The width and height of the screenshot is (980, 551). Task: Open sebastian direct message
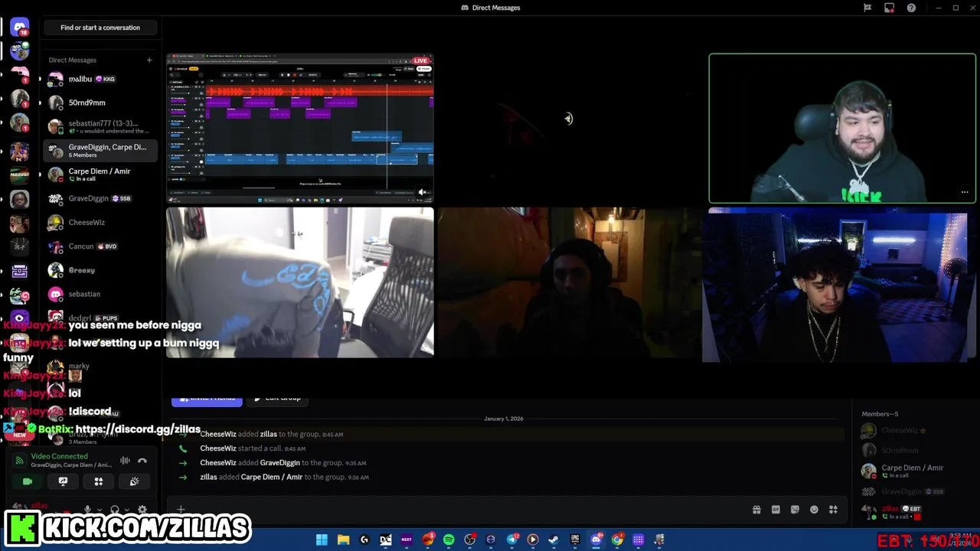tap(100, 294)
